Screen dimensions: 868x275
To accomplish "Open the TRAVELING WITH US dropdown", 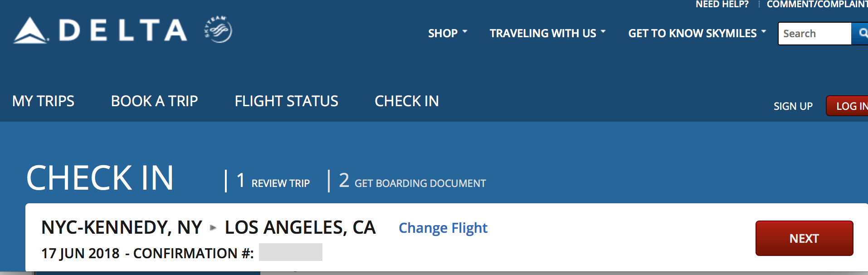I will coord(547,33).
